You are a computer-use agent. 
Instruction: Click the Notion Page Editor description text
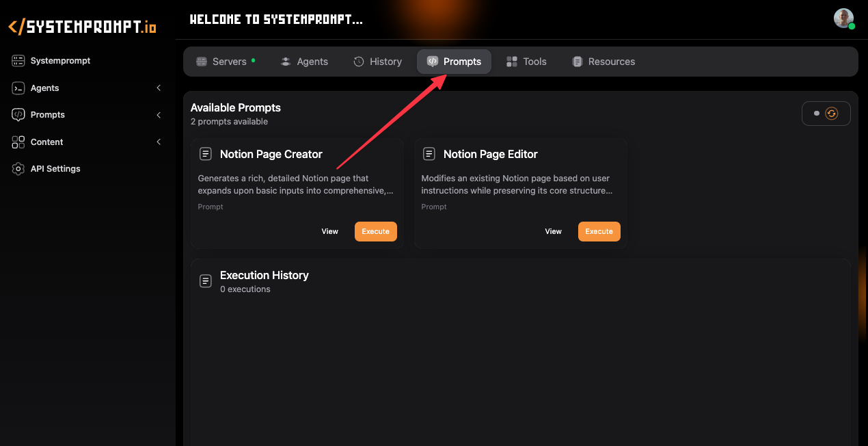[517, 185]
